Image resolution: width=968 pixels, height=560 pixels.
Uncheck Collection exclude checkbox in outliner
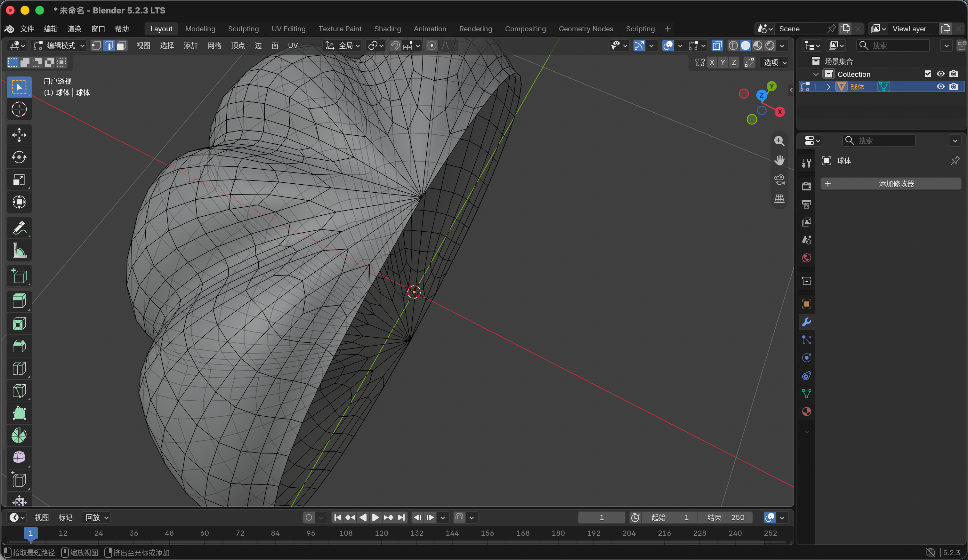click(x=928, y=74)
